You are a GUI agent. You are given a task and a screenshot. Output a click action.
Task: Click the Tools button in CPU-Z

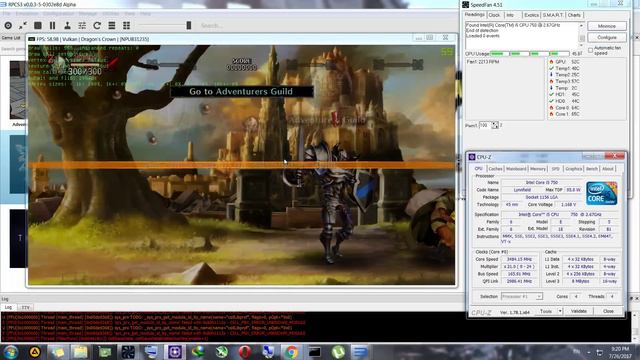pyautogui.click(x=546, y=311)
